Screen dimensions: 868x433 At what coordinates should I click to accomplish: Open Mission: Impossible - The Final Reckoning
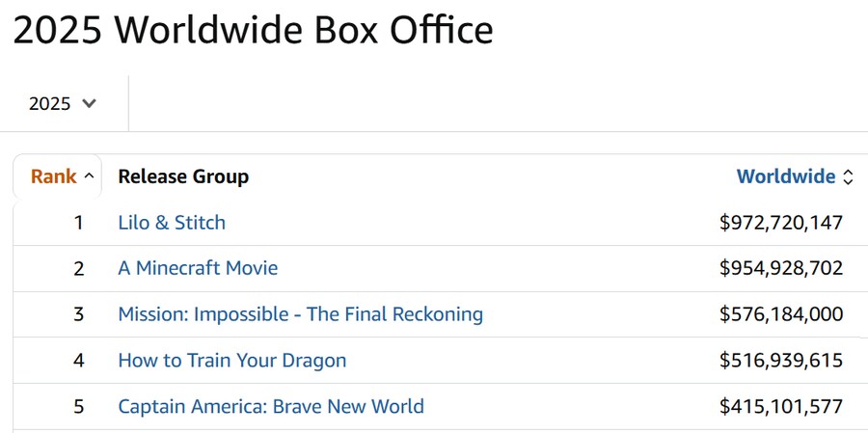301,314
